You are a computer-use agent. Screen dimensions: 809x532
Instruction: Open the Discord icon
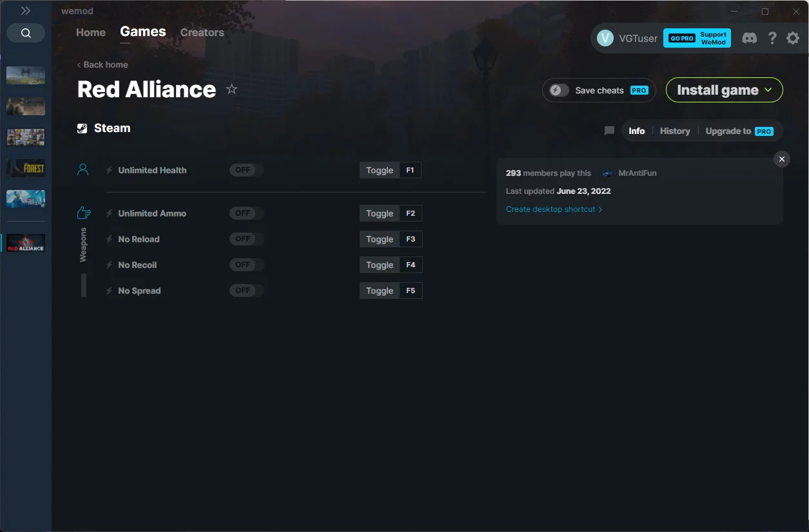[x=749, y=38]
